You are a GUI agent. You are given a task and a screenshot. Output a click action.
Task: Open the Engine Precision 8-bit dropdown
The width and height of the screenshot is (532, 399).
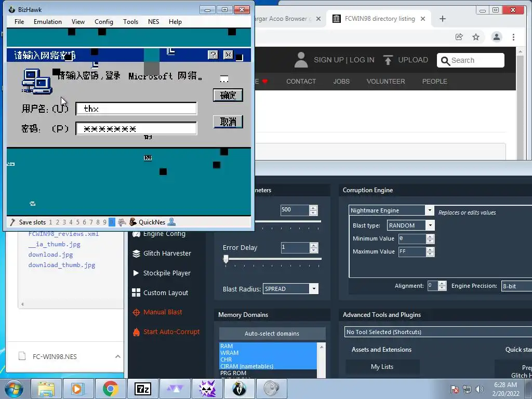516,286
